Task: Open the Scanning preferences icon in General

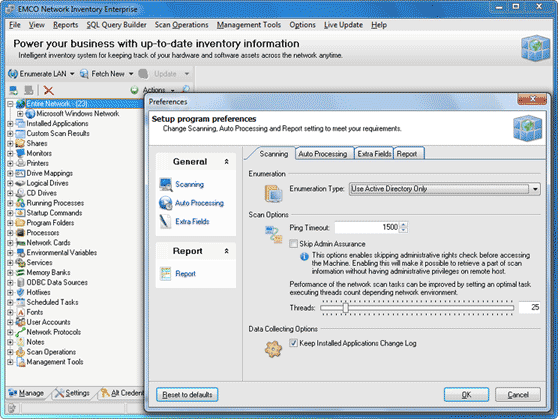Action: 165,184
